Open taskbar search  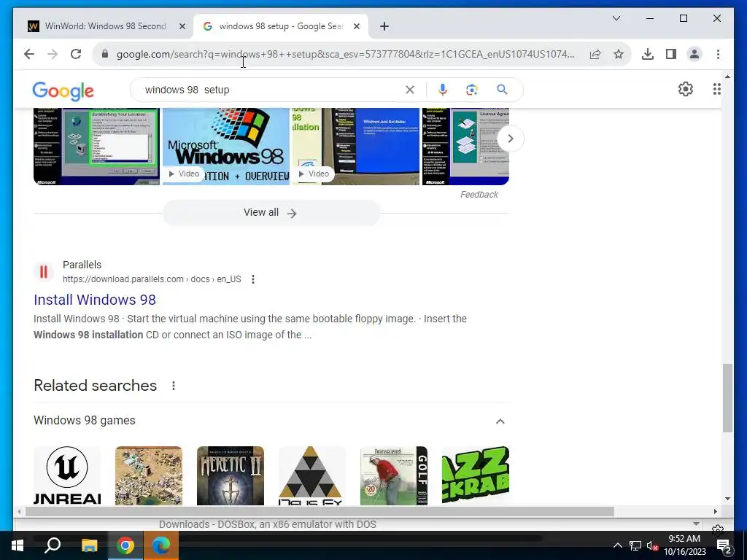click(53, 545)
